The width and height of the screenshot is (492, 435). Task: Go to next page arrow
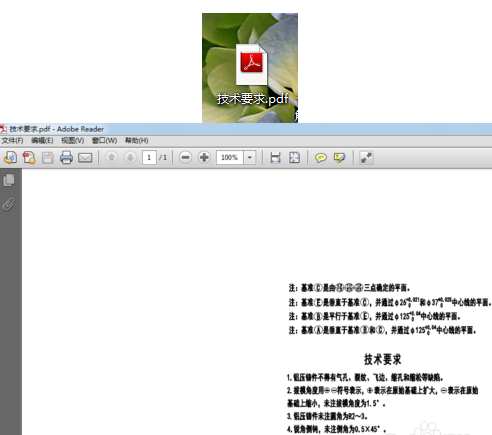[130, 157]
